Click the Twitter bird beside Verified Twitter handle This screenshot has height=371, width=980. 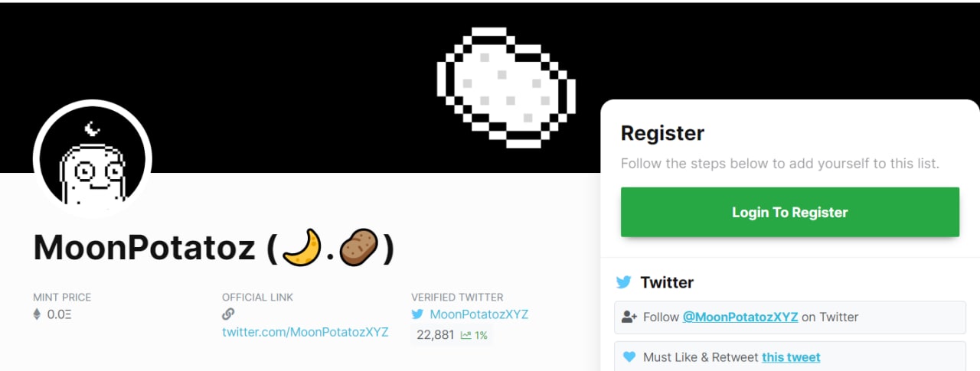pyautogui.click(x=417, y=314)
